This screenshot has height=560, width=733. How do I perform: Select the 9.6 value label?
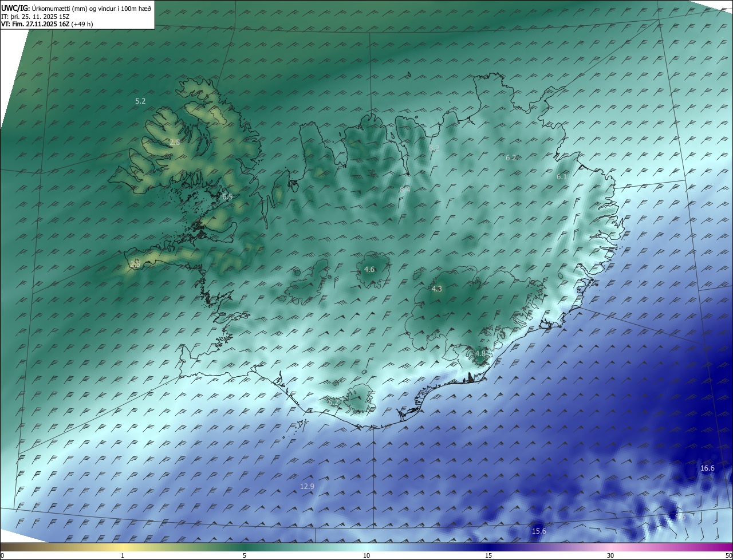(x=680, y=516)
